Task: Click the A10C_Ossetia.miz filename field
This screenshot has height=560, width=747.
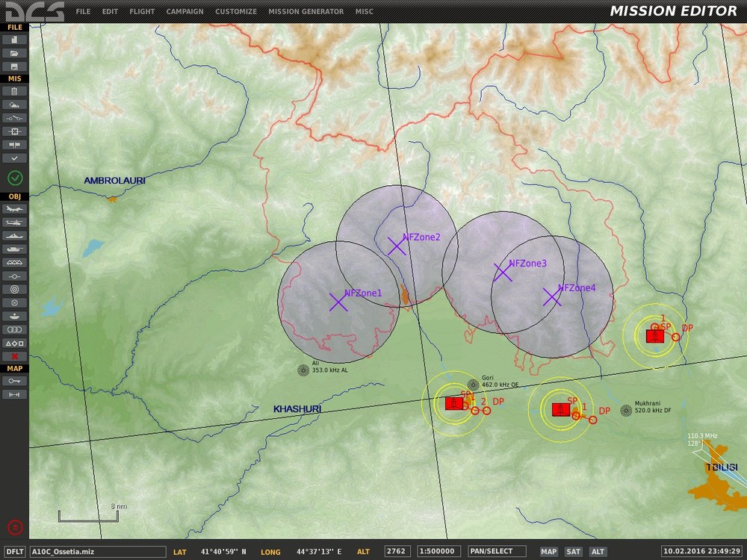Action: 98,552
